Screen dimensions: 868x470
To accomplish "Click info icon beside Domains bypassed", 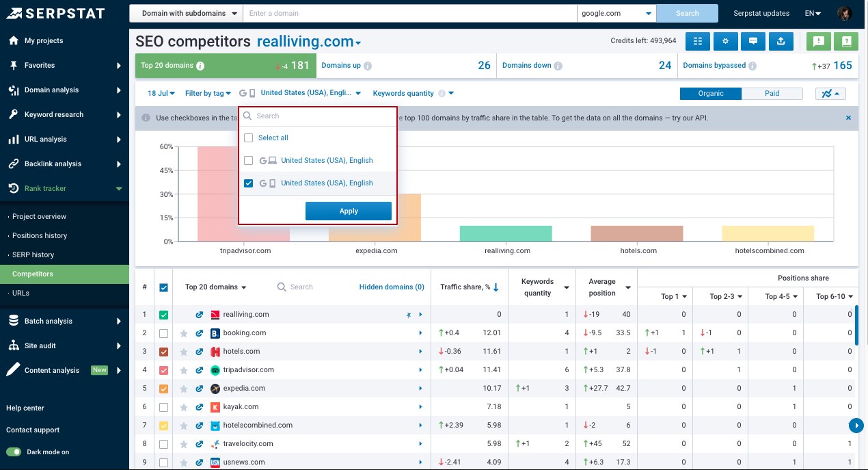I will [x=752, y=66].
